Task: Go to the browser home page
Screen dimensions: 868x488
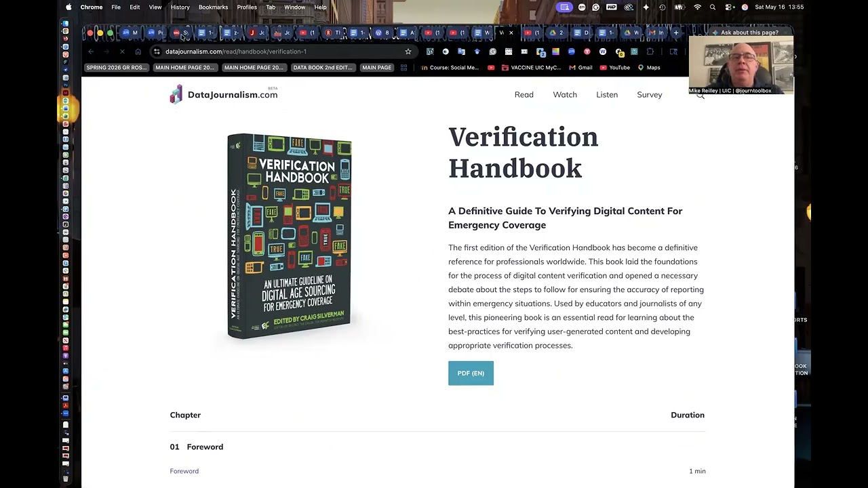Action: point(138,52)
